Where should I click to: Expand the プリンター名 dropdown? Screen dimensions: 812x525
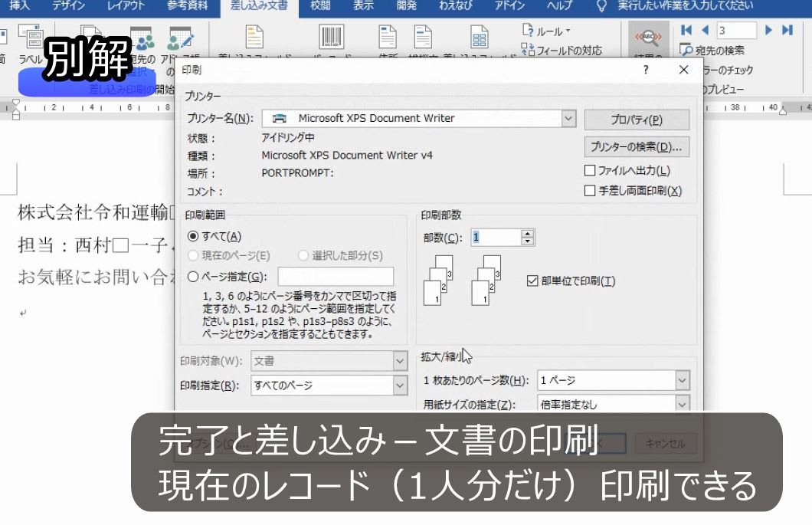point(568,119)
